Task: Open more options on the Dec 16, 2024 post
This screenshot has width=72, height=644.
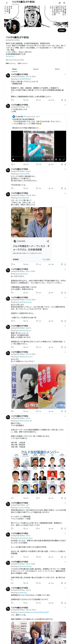Action: click(65, 74)
